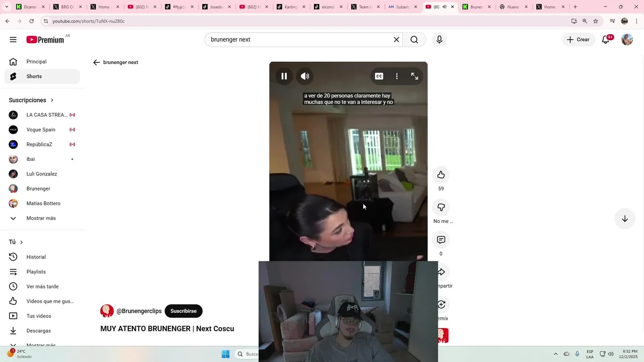Open the Crear dropdown
Image resolution: width=644 pixels, height=362 pixels.
click(x=578, y=40)
